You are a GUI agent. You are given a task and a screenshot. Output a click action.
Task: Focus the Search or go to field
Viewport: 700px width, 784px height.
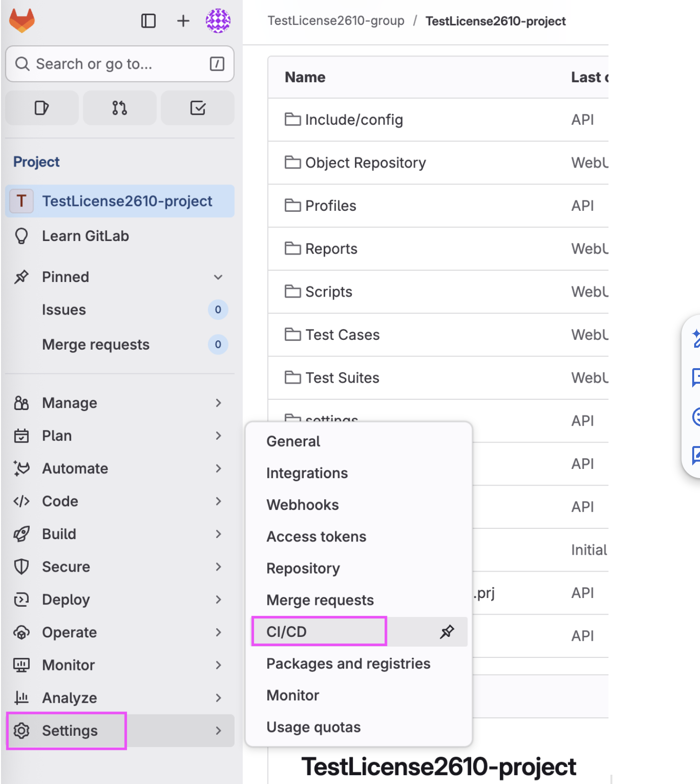[120, 64]
